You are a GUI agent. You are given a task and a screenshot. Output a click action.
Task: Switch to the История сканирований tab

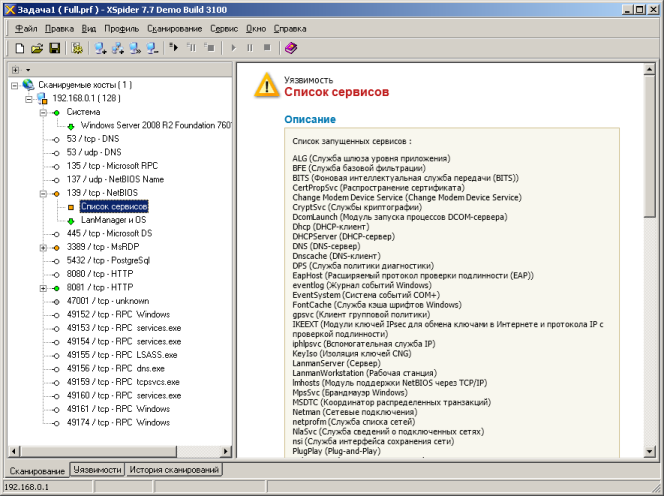[174, 469]
